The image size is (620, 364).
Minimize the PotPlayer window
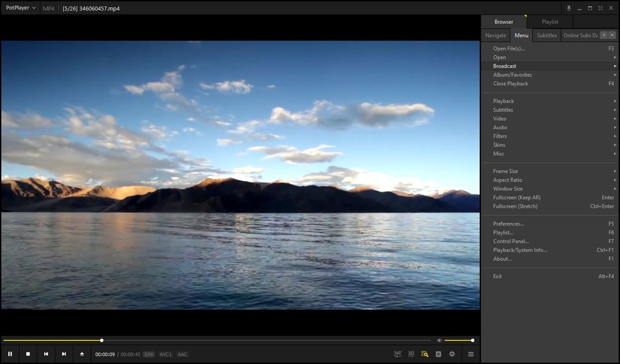[579, 8]
